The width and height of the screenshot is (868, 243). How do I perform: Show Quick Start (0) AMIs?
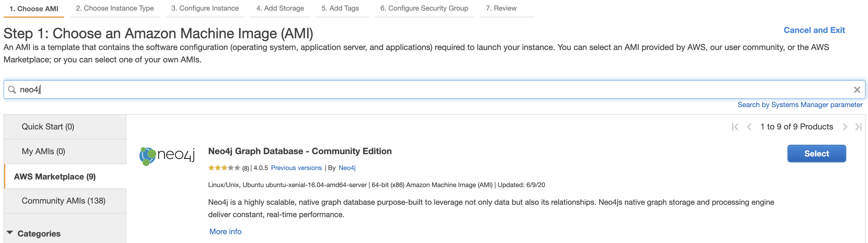(65, 127)
